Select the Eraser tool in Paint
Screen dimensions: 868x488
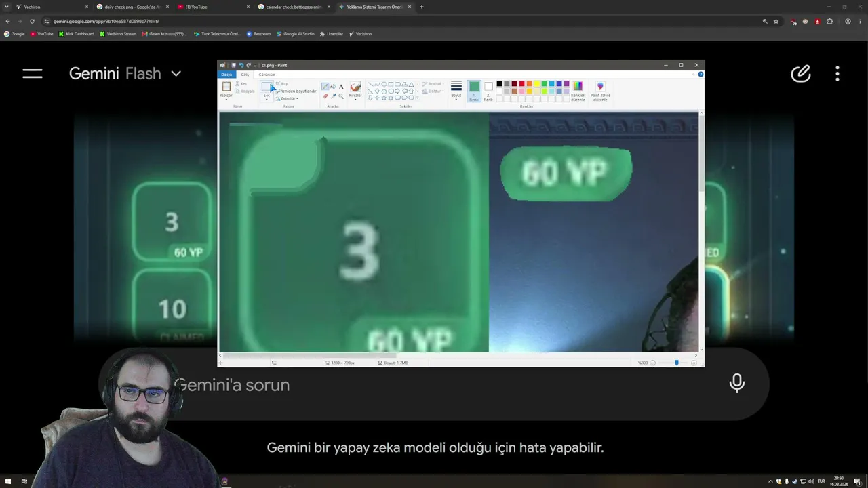pos(325,96)
